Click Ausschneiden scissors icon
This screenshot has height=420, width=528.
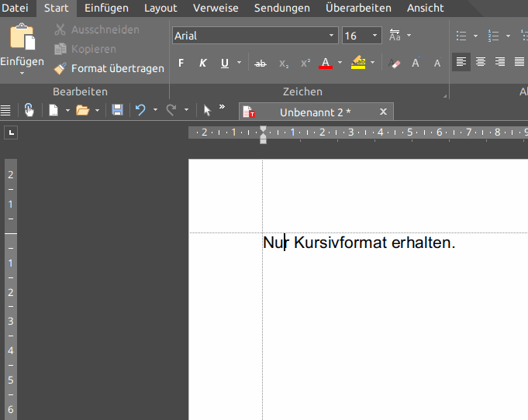click(60, 29)
